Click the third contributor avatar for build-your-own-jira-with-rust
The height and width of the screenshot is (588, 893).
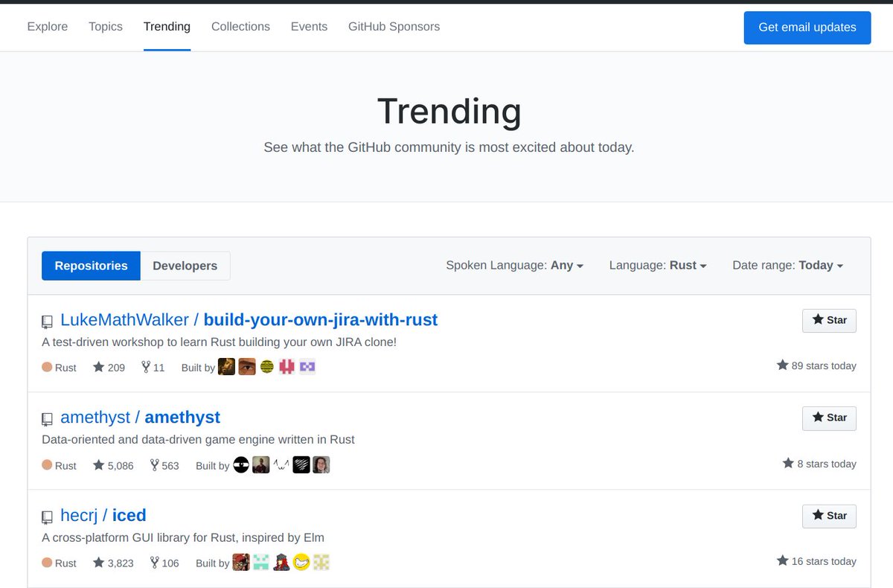tap(267, 366)
